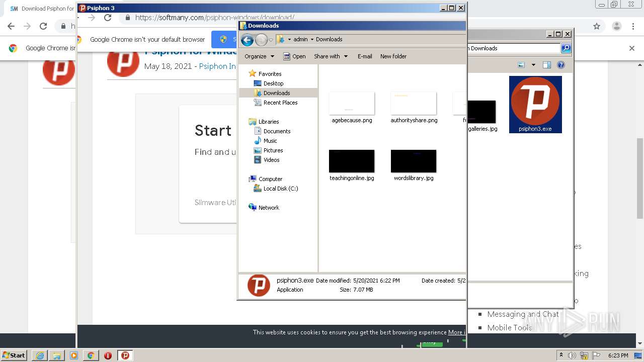The image size is (644, 362).
Task: Select the galleries.jpg file
Action: [482, 116]
